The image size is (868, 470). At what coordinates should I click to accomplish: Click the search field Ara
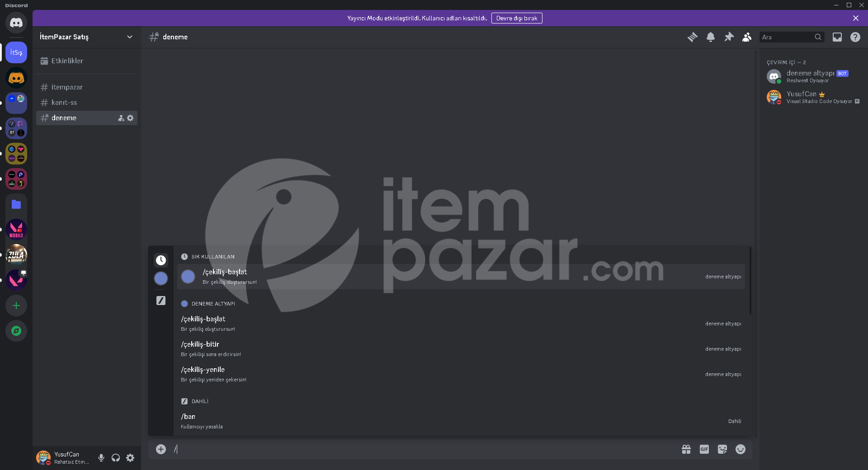coord(792,37)
